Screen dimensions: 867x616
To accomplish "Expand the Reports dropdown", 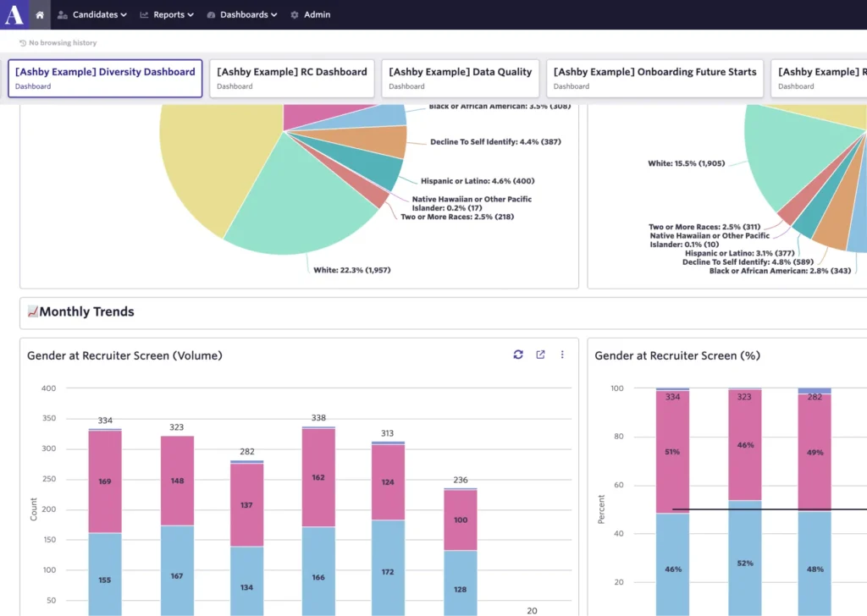I will pos(167,14).
